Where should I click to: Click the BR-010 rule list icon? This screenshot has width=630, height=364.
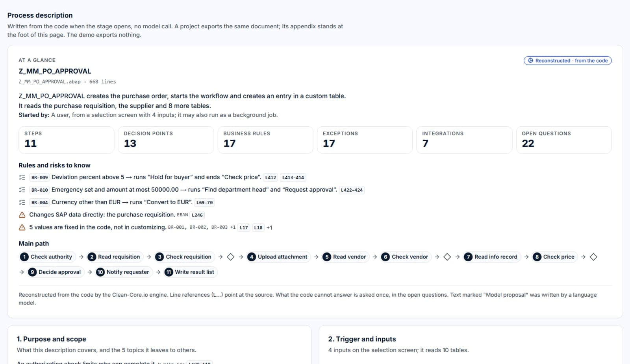click(22, 190)
